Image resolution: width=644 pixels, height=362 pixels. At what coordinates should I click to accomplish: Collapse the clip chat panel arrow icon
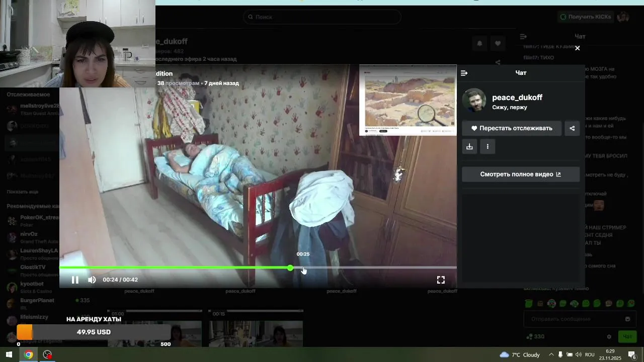click(x=464, y=73)
